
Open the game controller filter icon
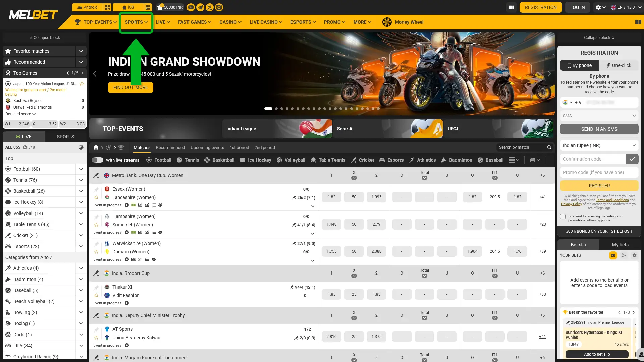535,160
